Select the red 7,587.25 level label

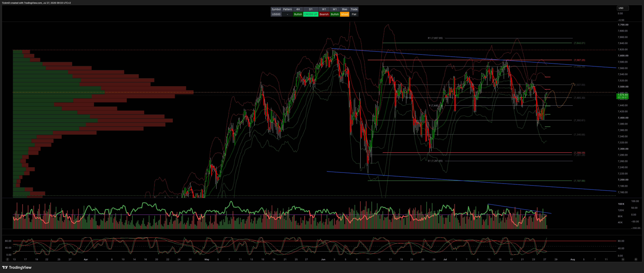[x=579, y=60]
